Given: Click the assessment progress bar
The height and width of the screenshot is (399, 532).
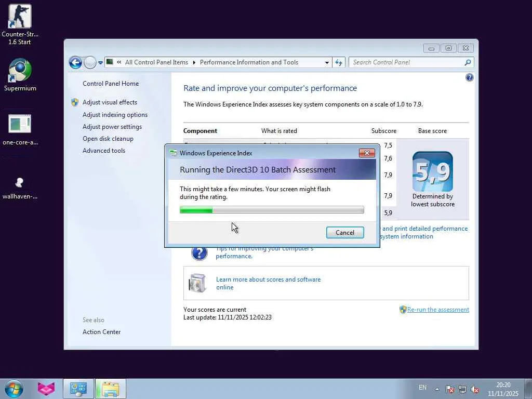Looking at the screenshot, I should click(x=272, y=210).
